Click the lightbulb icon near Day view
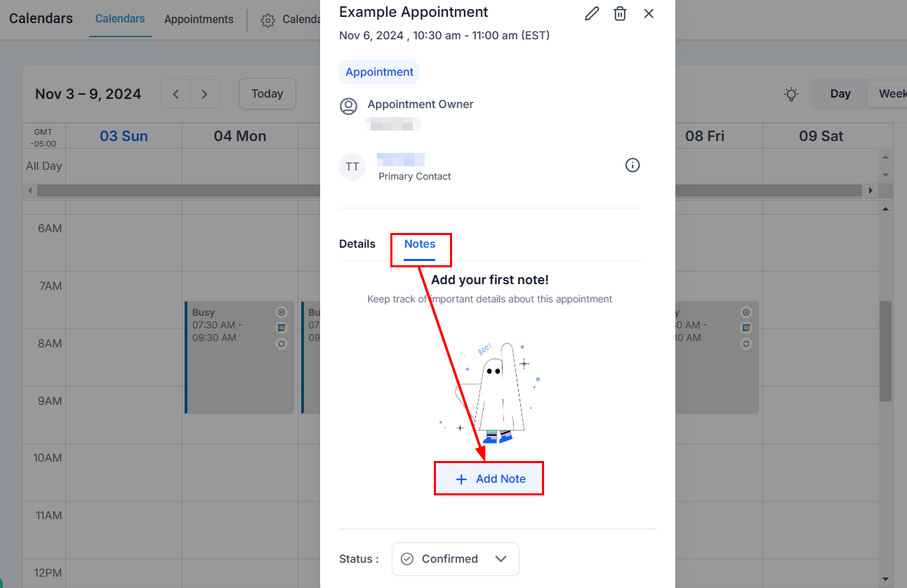Screen dimensions: 907x588 791,94
